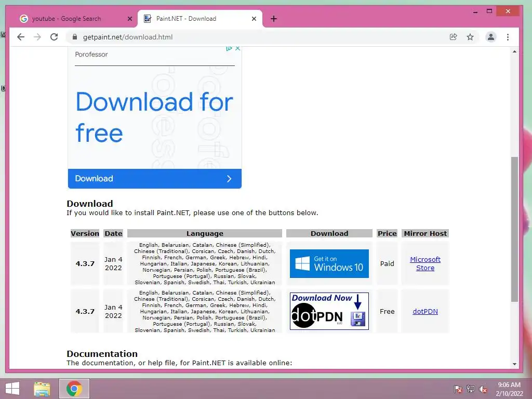Click the padlock site info icon

(75, 37)
